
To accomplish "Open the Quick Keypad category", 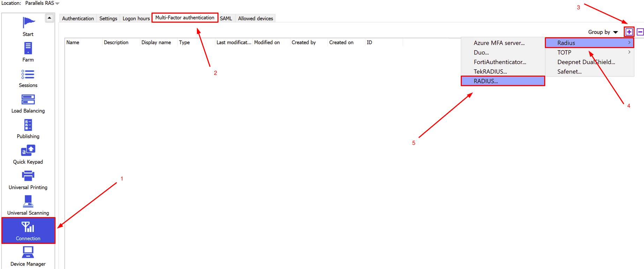I will [28, 154].
